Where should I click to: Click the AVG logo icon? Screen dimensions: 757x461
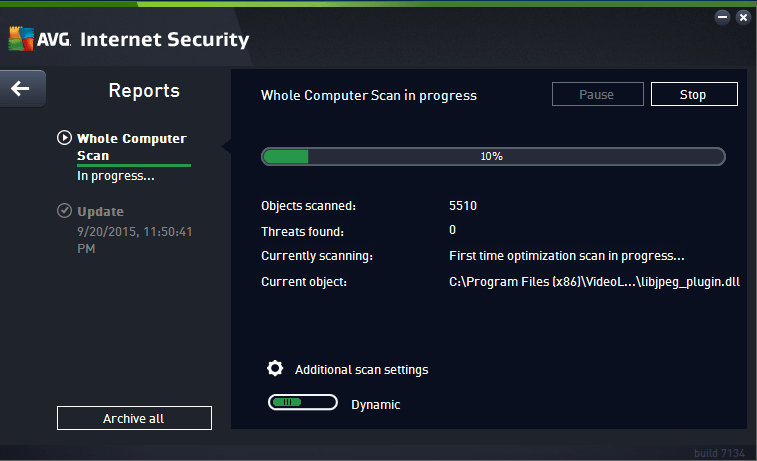[x=21, y=39]
